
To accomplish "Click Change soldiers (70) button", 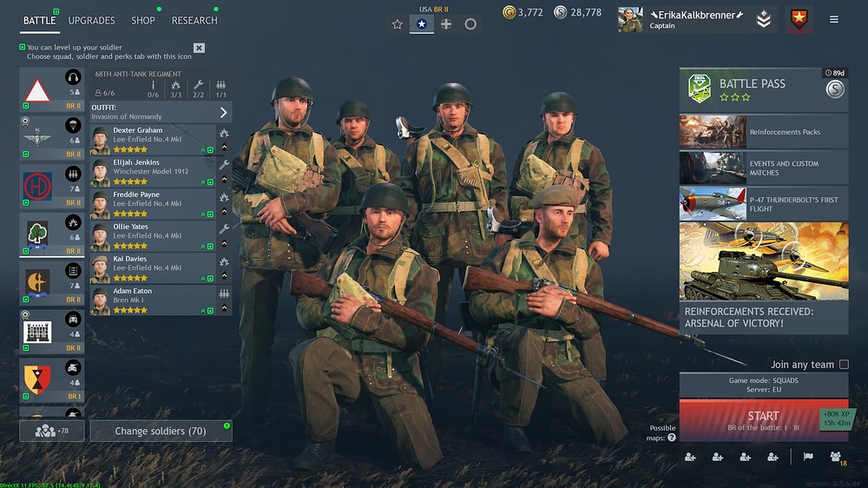I will (x=161, y=431).
